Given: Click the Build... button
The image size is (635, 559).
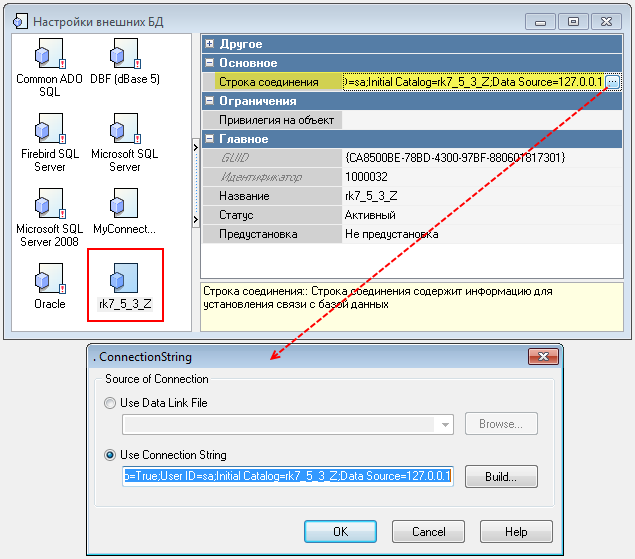Looking at the screenshot, I should [x=501, y=477].
